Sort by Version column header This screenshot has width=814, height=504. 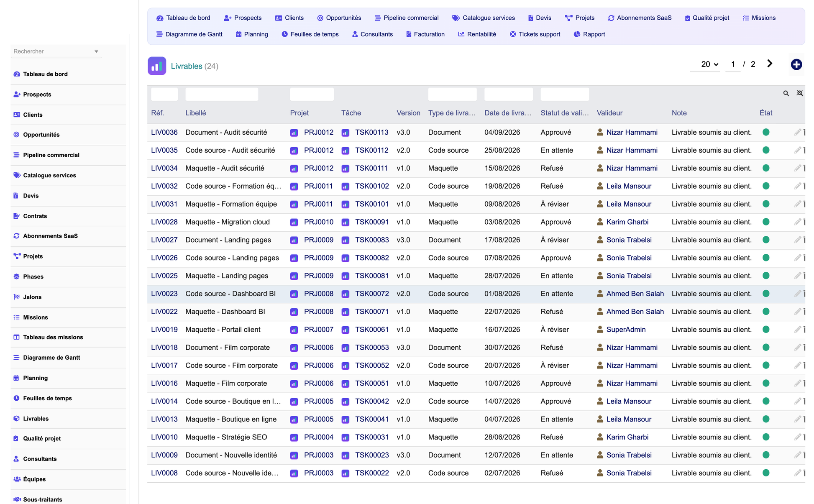(408, 113)
